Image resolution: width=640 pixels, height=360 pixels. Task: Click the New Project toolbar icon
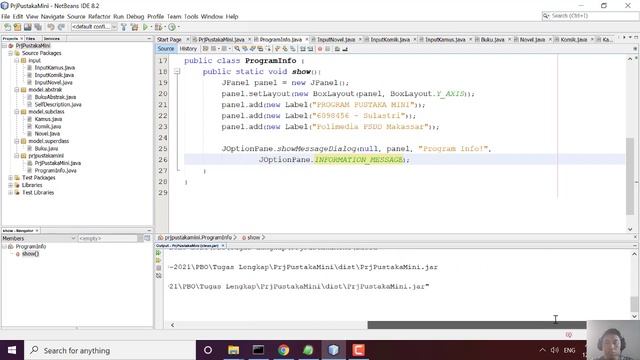(x=17, y=27)
